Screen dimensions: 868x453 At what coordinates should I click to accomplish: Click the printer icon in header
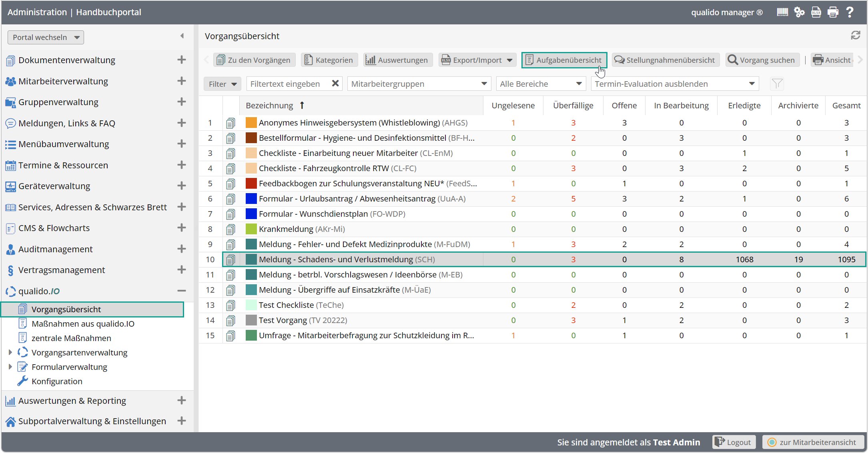coord(833,12)
